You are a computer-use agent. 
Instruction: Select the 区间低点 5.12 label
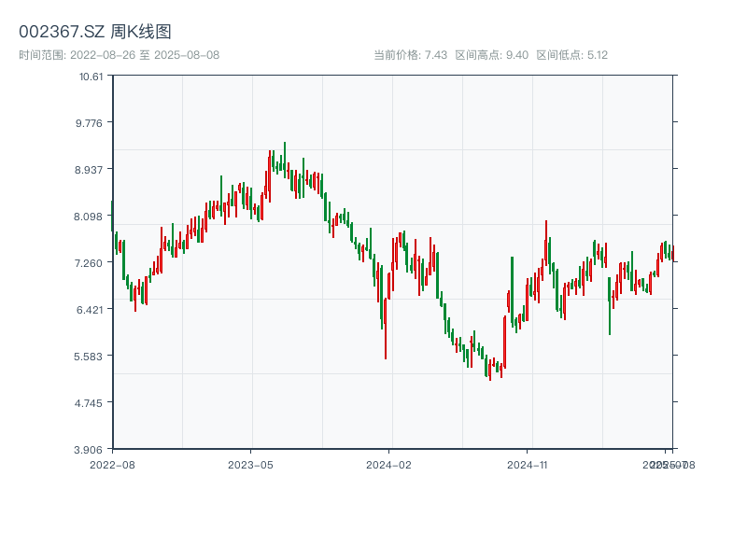(571, 55)
